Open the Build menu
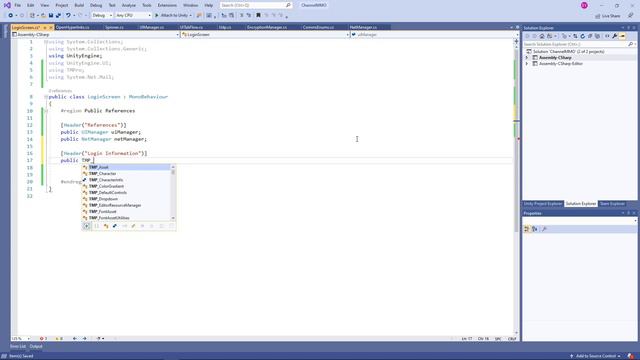Viewport: 640px width, 360px height. (x=79, y=5)
